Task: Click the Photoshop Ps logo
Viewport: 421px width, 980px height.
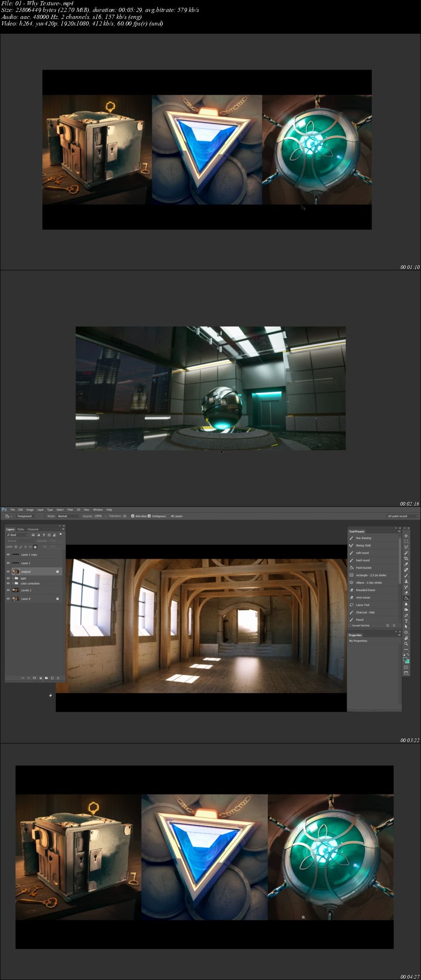Action: tap(5, 509)
